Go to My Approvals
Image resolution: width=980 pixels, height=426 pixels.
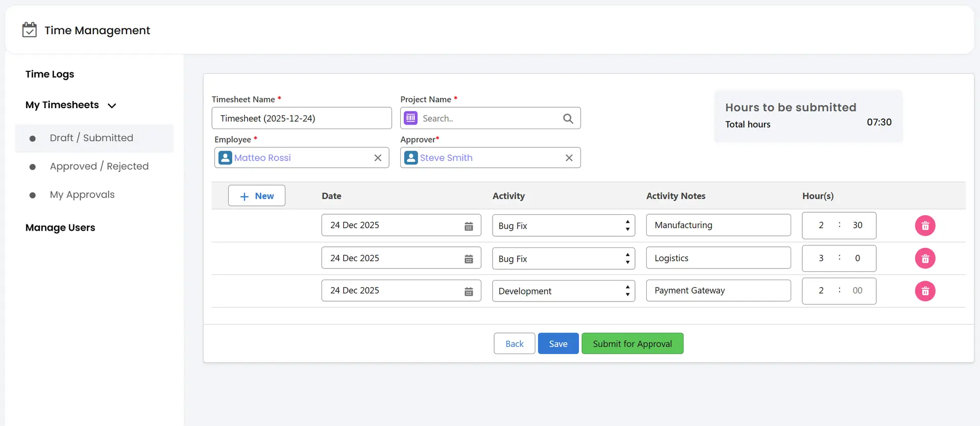(x=82, y=195)
